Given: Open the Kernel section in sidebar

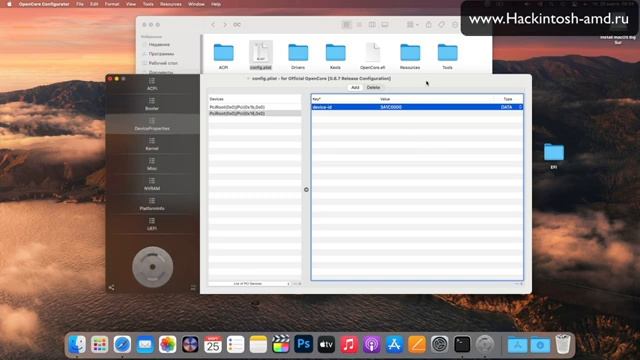Looking at the screenshot, I should coord(152,144).
